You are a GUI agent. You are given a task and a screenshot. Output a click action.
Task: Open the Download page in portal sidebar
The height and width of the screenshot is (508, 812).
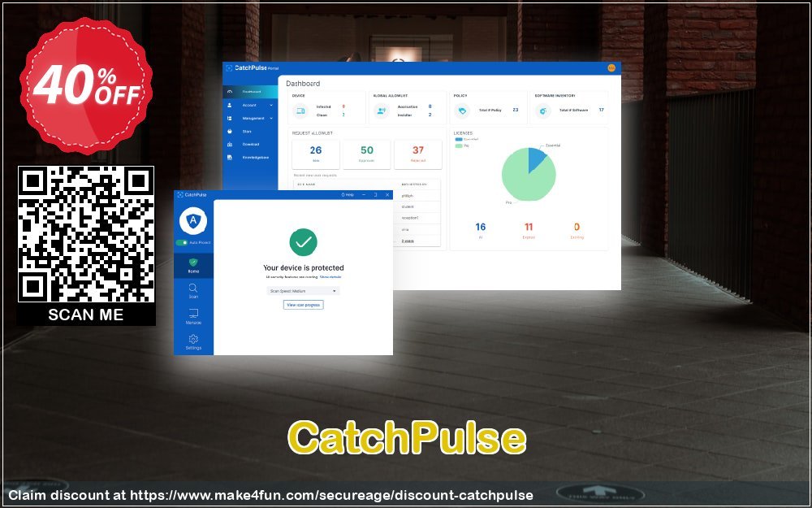coord(251,144)
